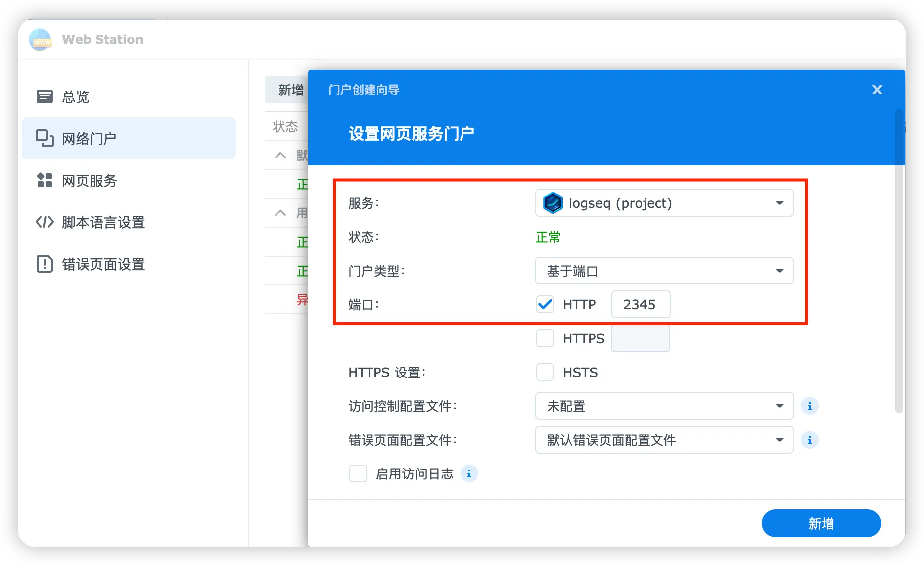The height and width of the screenshot is (565, 924).
Task: Enable the HTTPS port checkbox
Action: (x=545, y=338)
